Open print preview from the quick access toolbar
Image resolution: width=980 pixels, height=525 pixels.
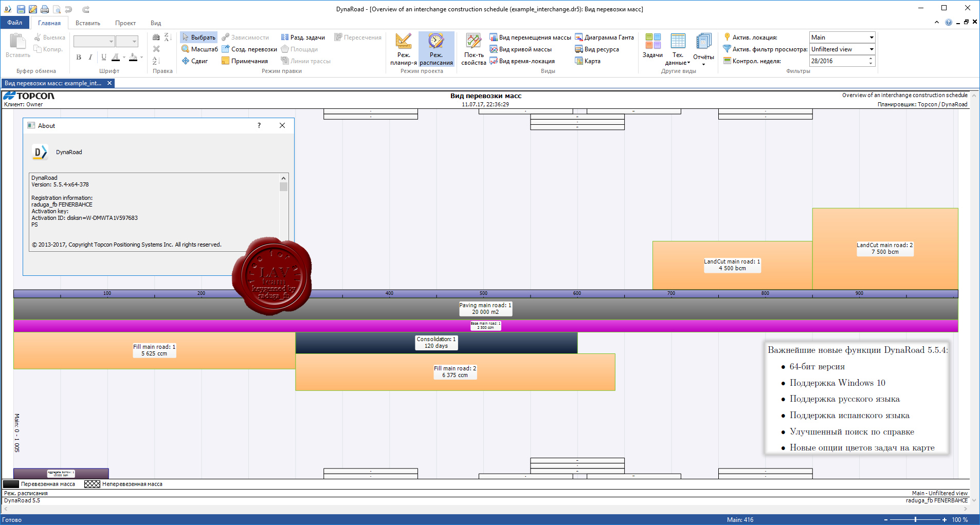(x=57, y=9)
